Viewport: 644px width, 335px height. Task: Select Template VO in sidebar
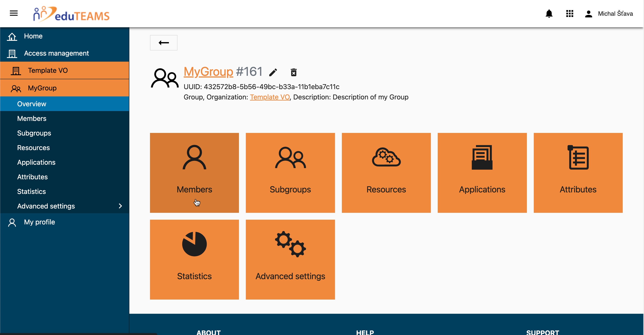(x=64, y=70)
